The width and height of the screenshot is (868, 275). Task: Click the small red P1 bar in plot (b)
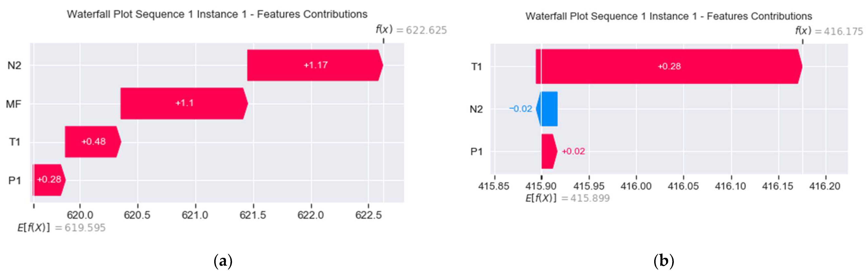[549, 152]
